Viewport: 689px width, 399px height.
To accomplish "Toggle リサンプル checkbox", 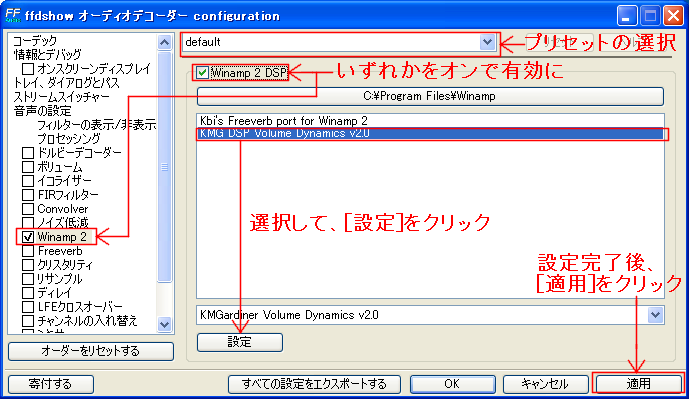I will (x=28, y=279).
